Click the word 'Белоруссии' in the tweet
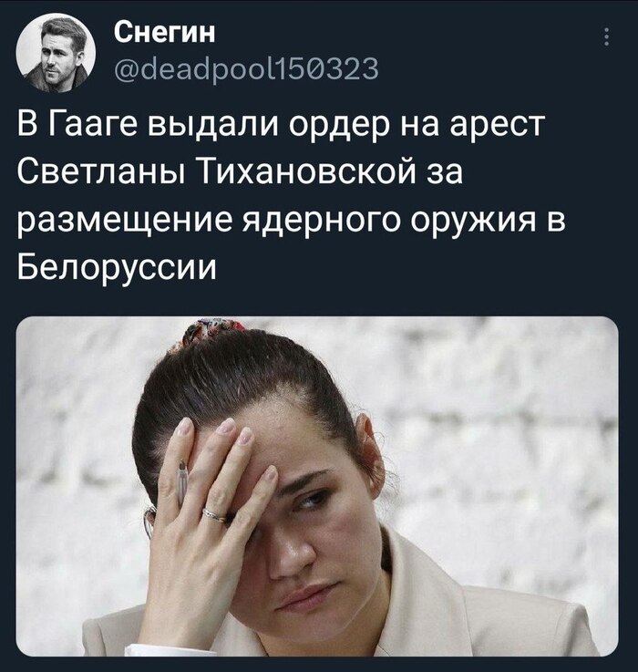This screenshot has width=638, height=672. pos(117,268)
